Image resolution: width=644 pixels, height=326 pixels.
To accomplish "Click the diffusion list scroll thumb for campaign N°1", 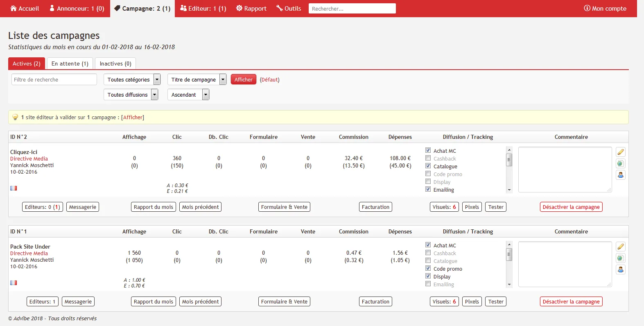I will coord(509,254).
